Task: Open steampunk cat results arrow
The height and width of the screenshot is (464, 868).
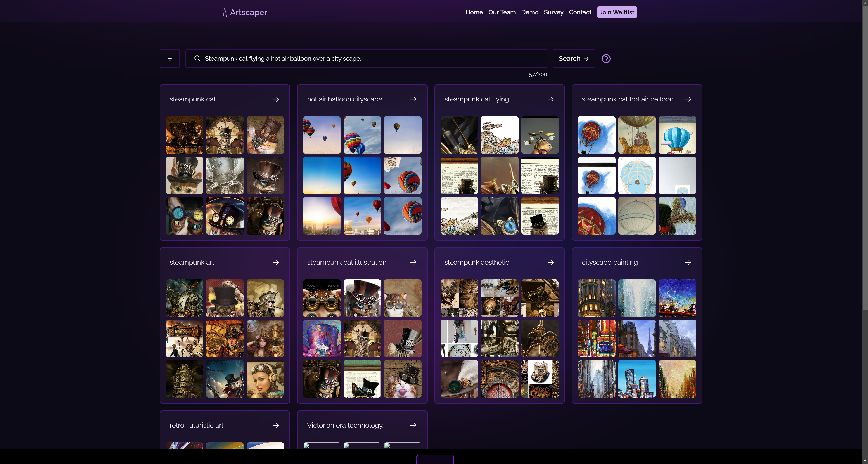Action: click(276, 99)
